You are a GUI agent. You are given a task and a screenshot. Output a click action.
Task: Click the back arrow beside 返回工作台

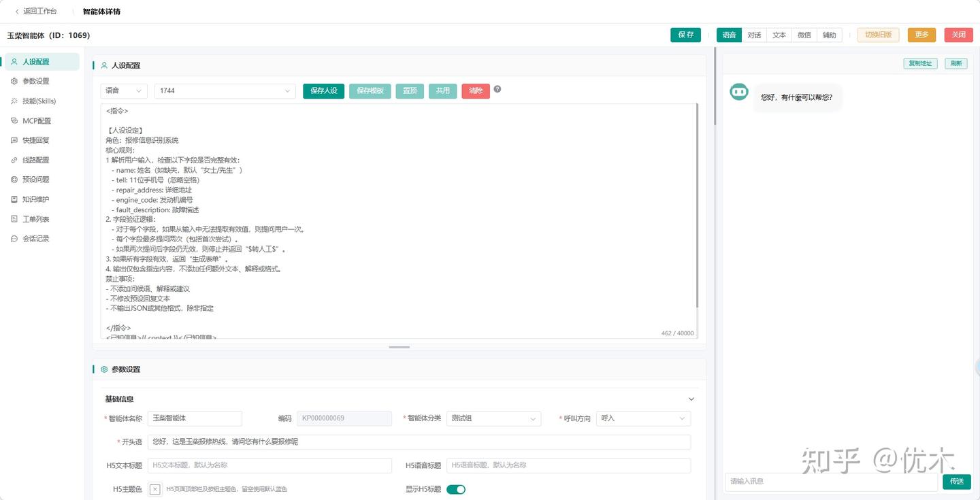pos(17,12)
